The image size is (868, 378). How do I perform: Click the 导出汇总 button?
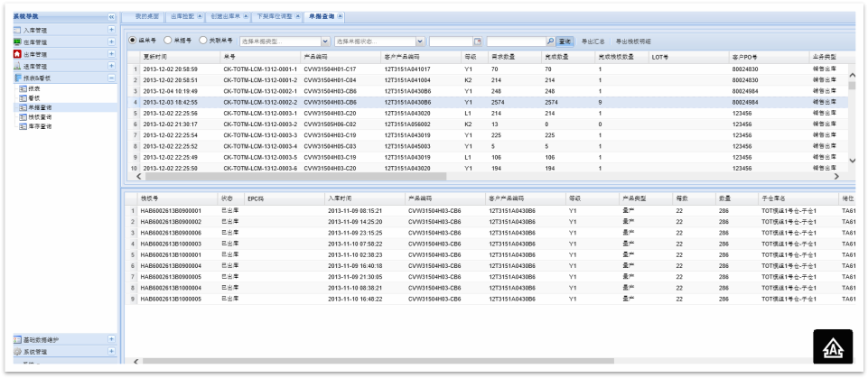coord(593,41)
